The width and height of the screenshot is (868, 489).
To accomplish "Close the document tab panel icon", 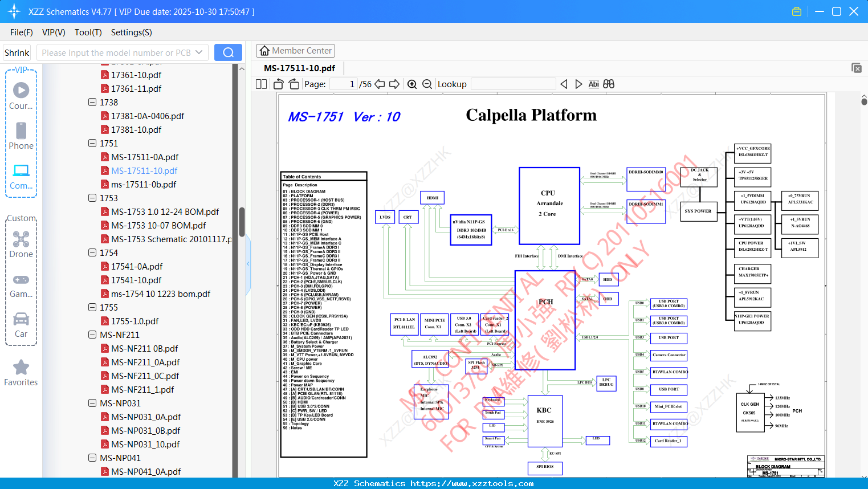I will [x=857, y=68].
